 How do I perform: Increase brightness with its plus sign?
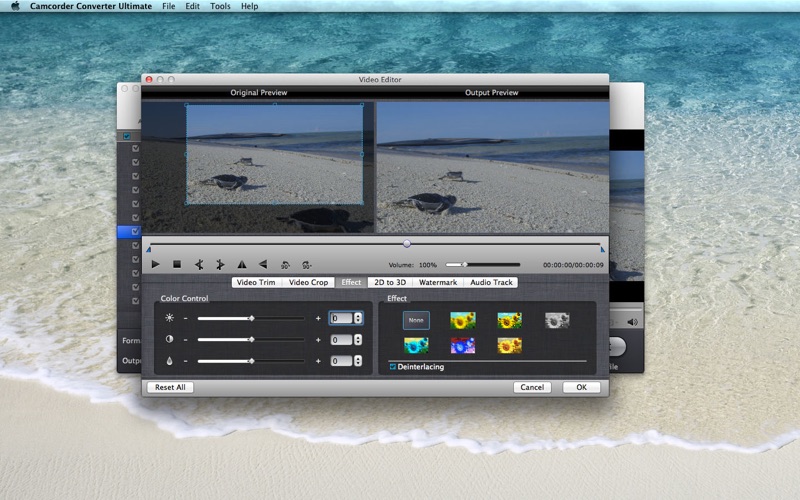click(x=318, y=318)
